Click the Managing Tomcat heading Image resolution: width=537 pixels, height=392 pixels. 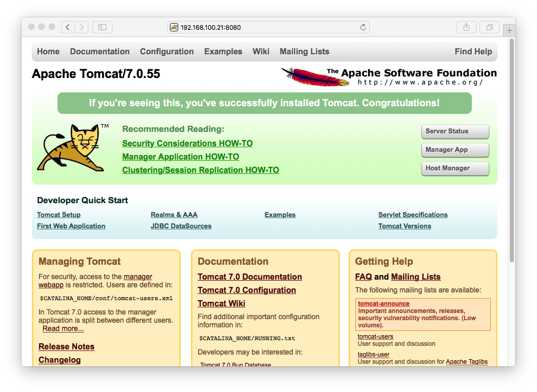pyautogui.click(x=80, y=261)
